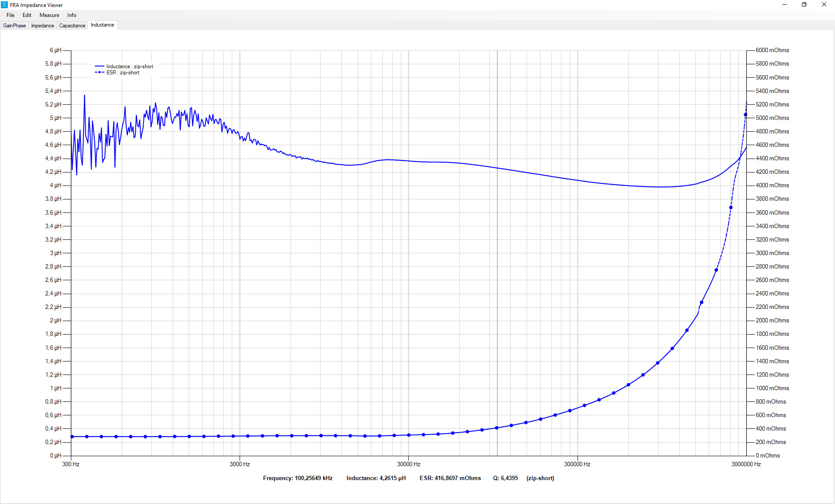Screen dimensions: 835x504
Task: Minimize the FRA Impedance Viewer window
Action: click(785, 5)
